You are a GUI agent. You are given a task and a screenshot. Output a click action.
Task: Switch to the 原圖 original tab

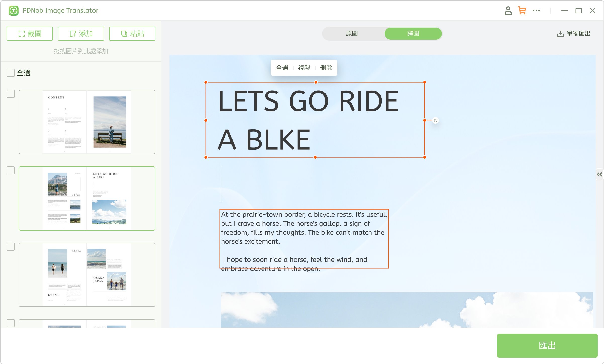pos(352,34)
